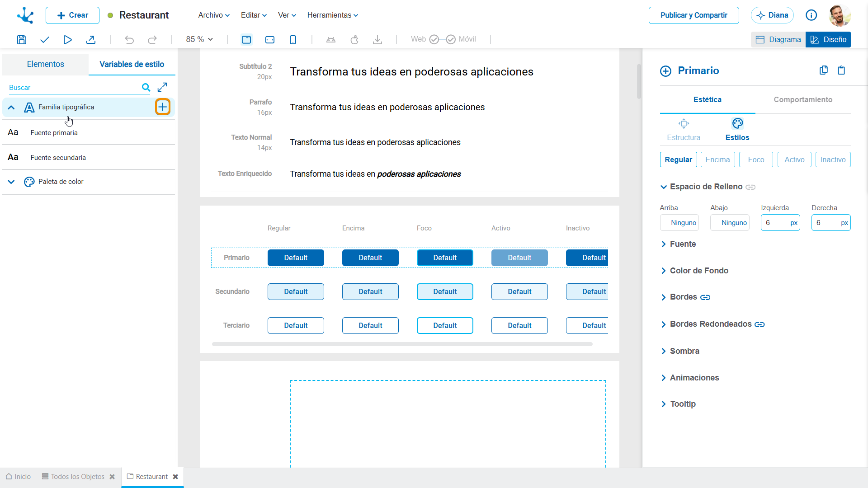Switch to the Comportamiento tab
Viewport: 868px width, 488px height.
tap(803, 100)
